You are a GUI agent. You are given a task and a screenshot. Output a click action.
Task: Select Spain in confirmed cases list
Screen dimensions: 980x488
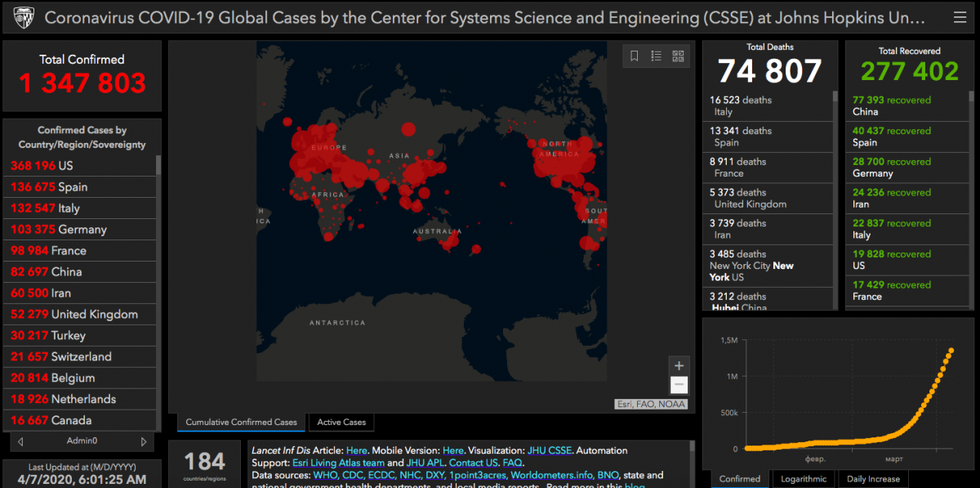click(79, 187)
